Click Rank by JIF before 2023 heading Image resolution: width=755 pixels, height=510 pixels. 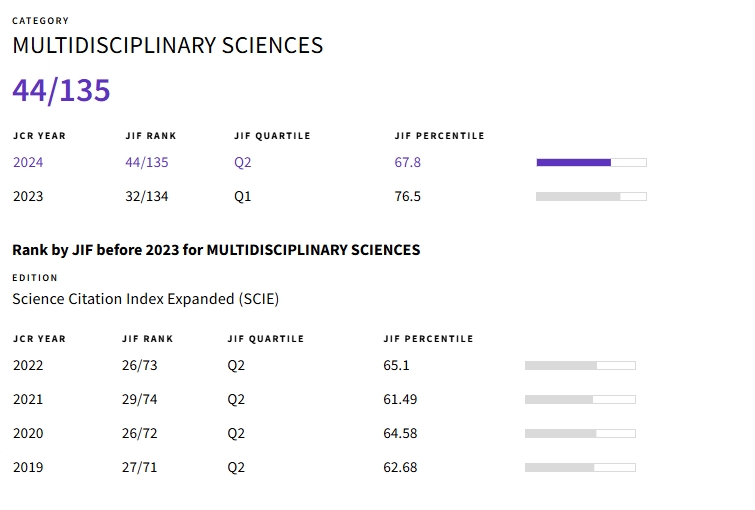click(x=216, y=249)
